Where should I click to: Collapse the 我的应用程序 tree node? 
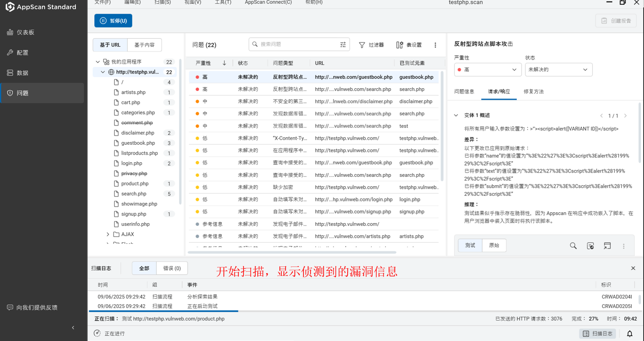pos(98,62)
